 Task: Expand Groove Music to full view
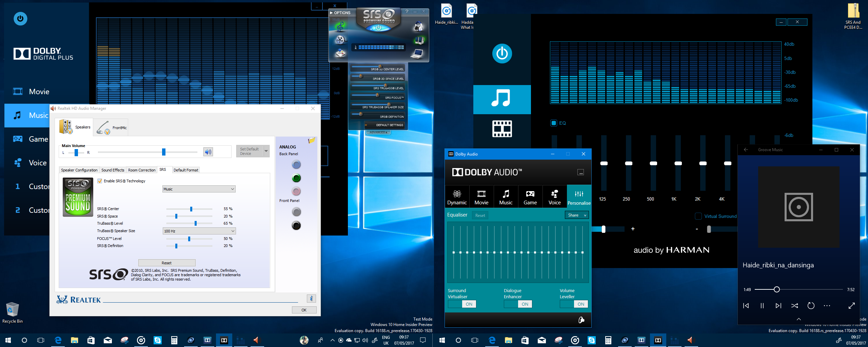click(x=852, y=306)
